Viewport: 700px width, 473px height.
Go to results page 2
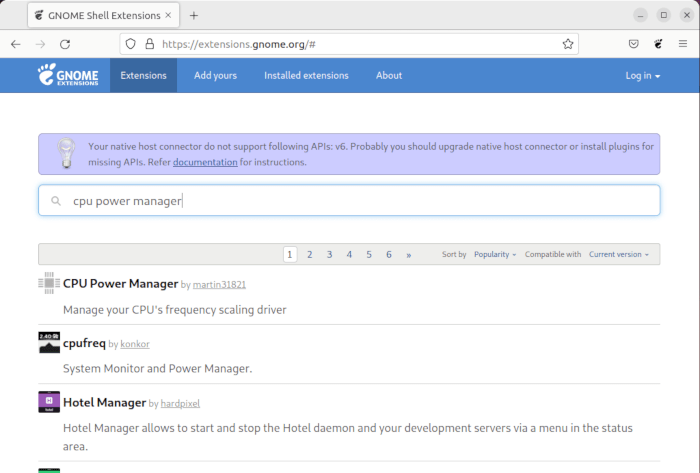(x=309, y=254)
